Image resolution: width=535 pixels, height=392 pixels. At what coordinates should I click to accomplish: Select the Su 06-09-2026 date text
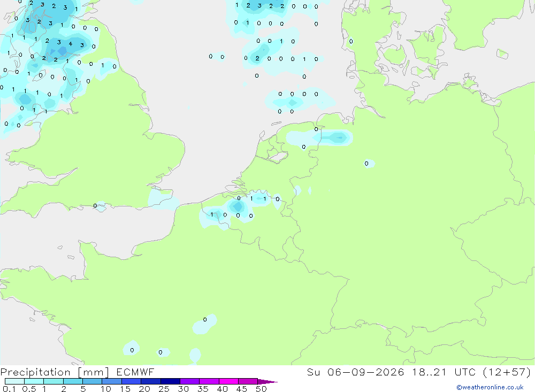[355, 372]
